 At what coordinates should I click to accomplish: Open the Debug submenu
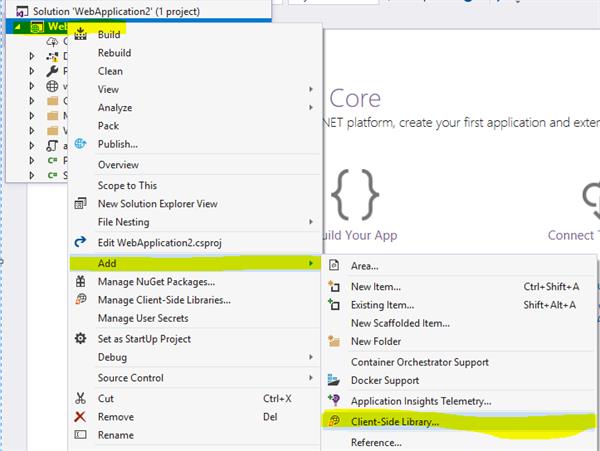[x=110, y=357]
